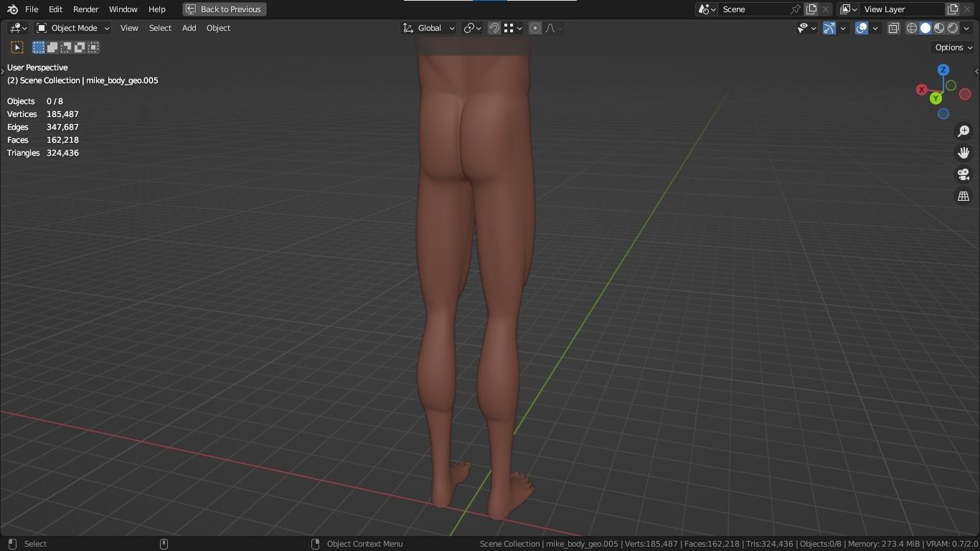Switch to Wireframe shading

point(912,28)
